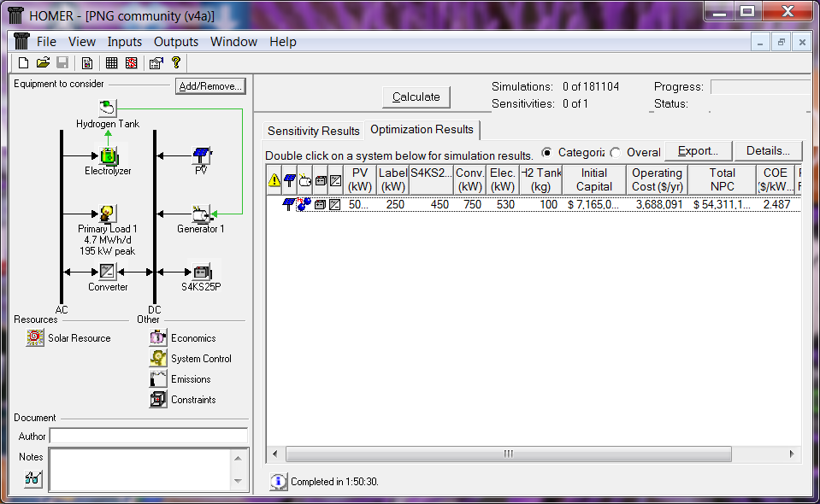Open the Electrolyzer component icon
The width and height of the screenshot is (820, 504).
[x=108, y=155]
